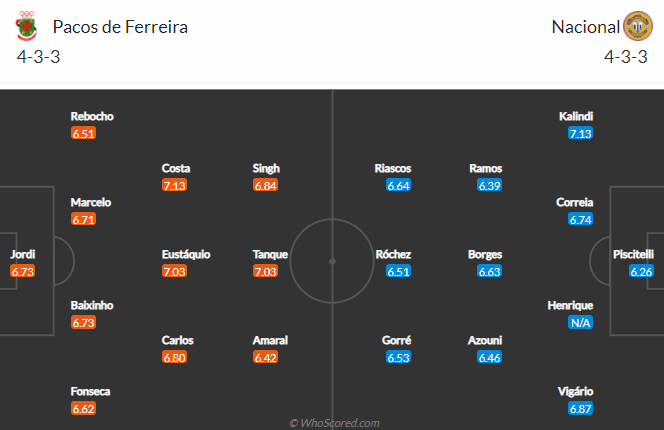Click the Pacos de Ferreira club crest
Viewport: 664px width, 430px height.
point(26,26)
